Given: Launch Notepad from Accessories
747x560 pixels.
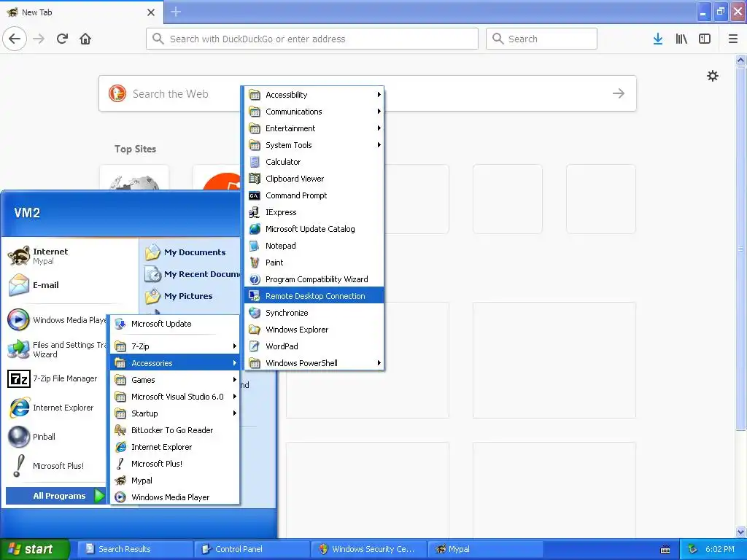Looking at the screenshot, I should (x=314, y=246).
